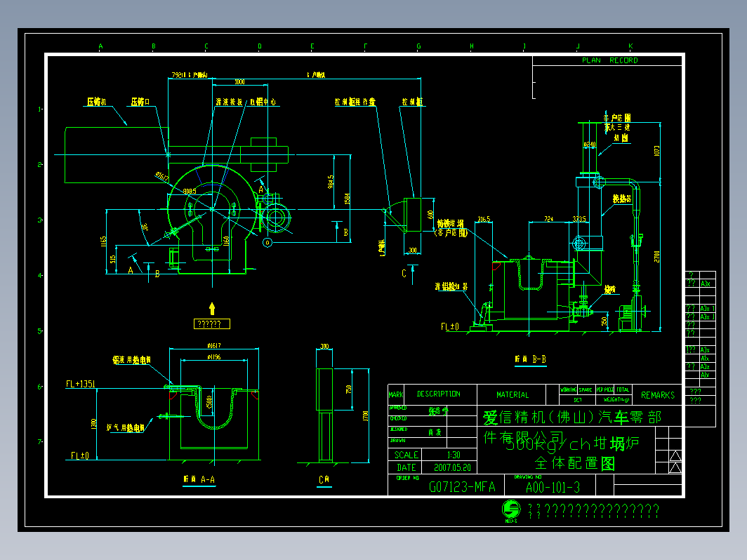
Task: Click the 2700 vertical dimension in section B-B
Action: [x=657, y=256]
